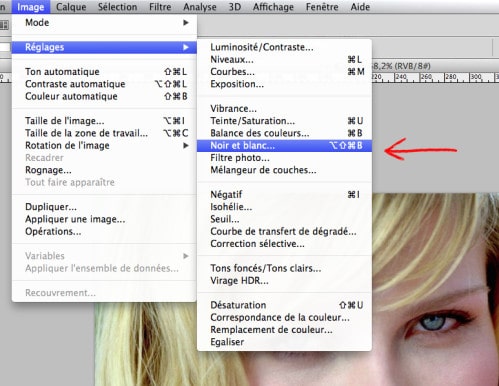Viewport: 499px width, 386px height.
Task: Open Seuil adjustment
Action: point(284,219)
